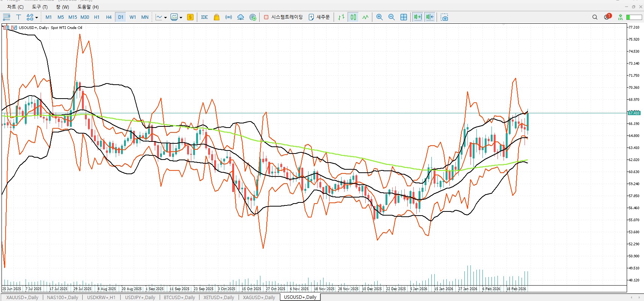Switch to USDJPY+,Daily chart tab

coord(140,297)
